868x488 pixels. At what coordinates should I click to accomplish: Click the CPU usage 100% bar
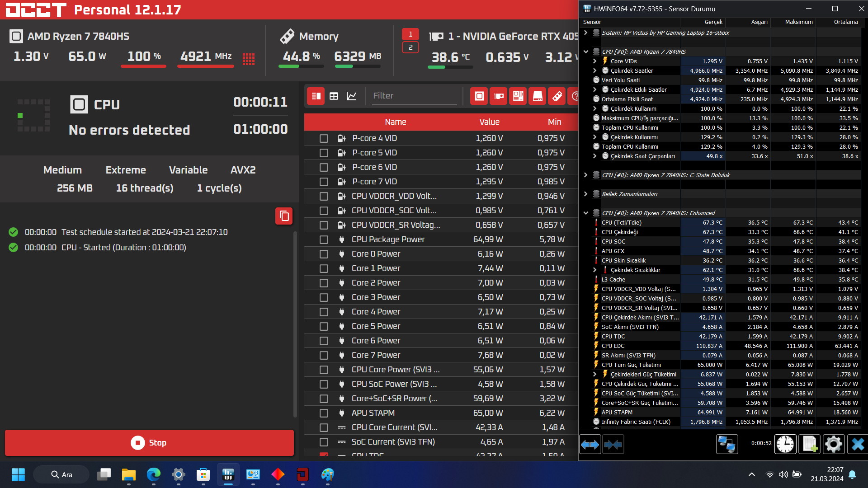click(x=144, y=66)
